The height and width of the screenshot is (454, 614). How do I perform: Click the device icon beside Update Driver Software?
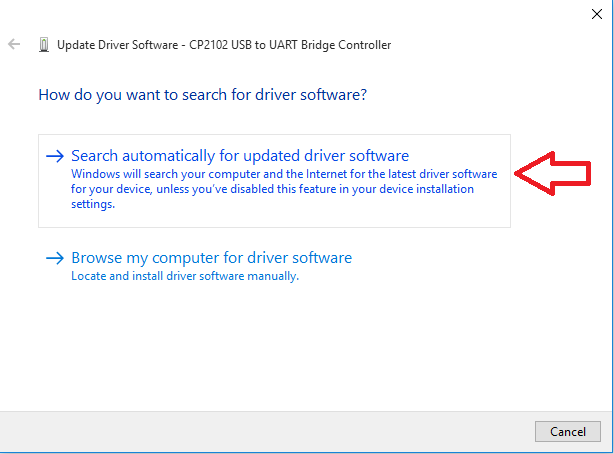[x=43, y=45]
